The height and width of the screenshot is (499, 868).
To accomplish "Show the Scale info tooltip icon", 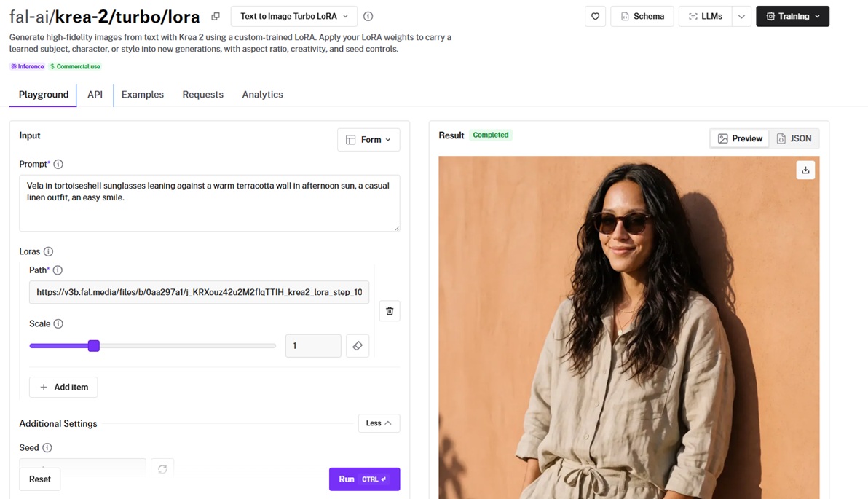I will coord(58,323).
